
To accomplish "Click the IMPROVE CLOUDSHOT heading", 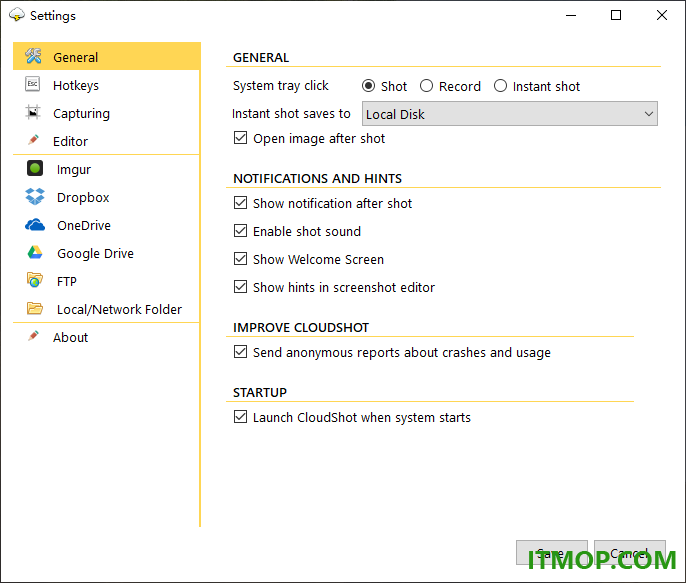I will coord(301,328).
